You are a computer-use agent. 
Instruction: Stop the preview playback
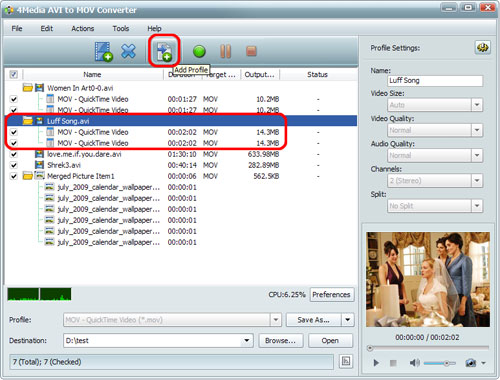[393, 363]
